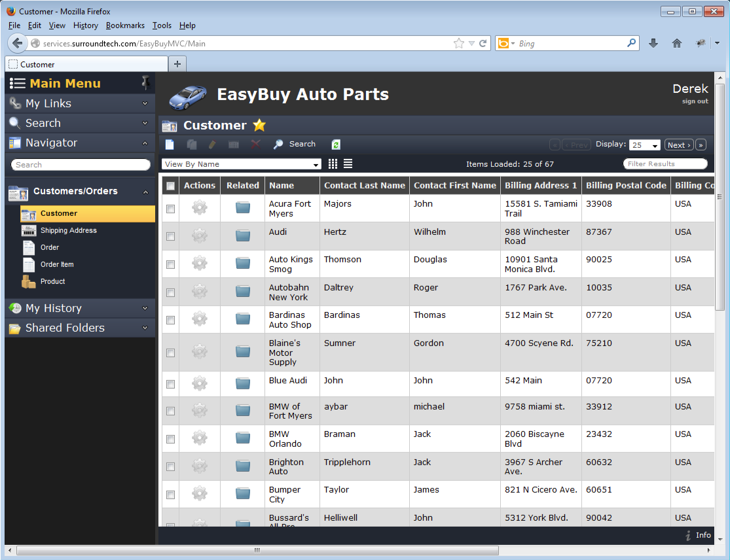730x560 pixels.
Task: Open Order Item in navigator
Action: 57,265
